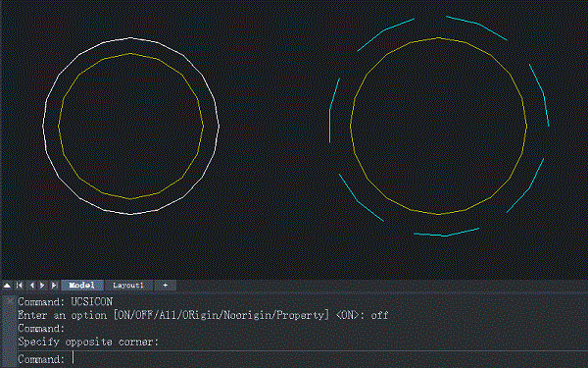Add a new layout with plus tab
588x368 pixels.
pyautogui.click(x=165, y=286)
